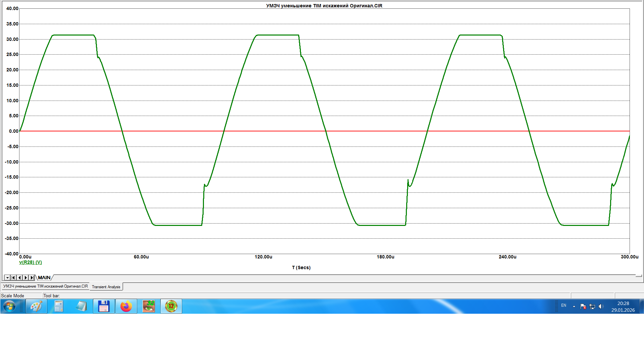Jump to the last plot page

tap(32, 278)
